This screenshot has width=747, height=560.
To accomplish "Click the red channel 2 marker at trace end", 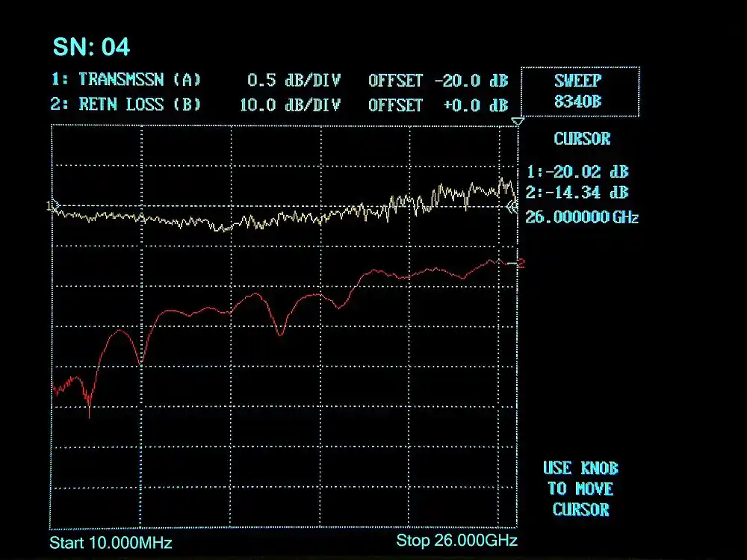I will point(520,263).
